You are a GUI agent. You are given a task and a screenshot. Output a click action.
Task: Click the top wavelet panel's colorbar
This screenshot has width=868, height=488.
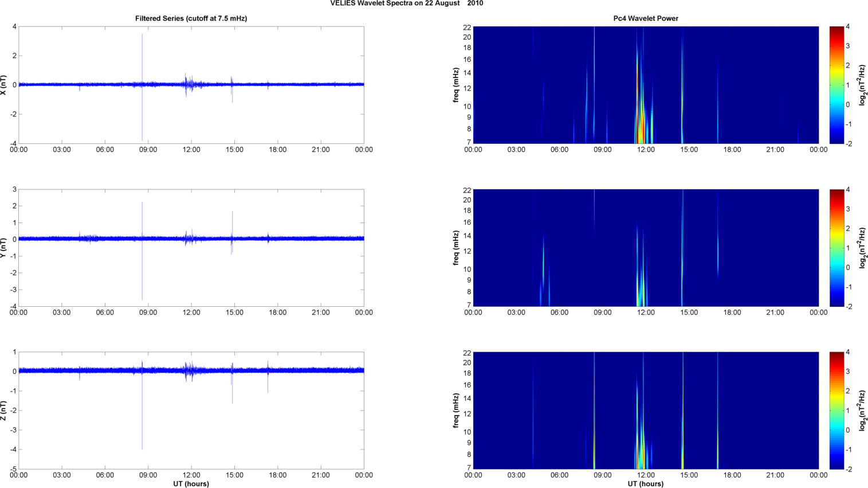836,85
